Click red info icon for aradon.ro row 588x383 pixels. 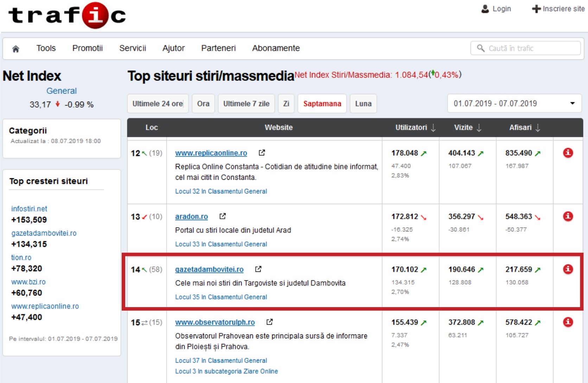pyautogui.click(x=568, y=216)
